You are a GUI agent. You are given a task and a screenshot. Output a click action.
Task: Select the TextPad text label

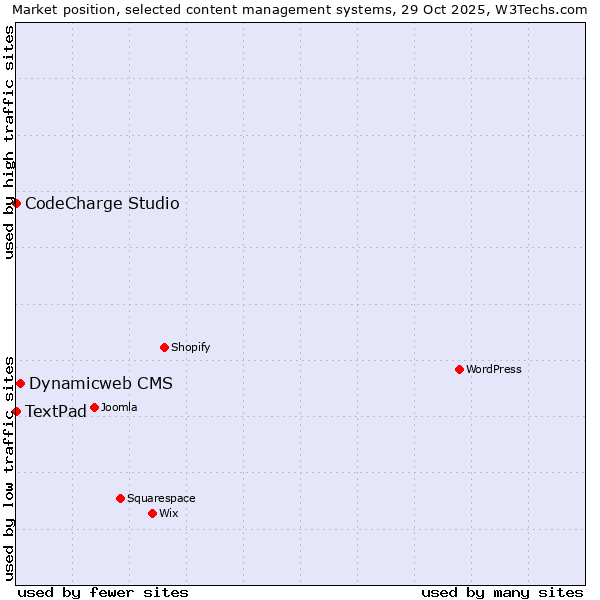click(55, 412)
